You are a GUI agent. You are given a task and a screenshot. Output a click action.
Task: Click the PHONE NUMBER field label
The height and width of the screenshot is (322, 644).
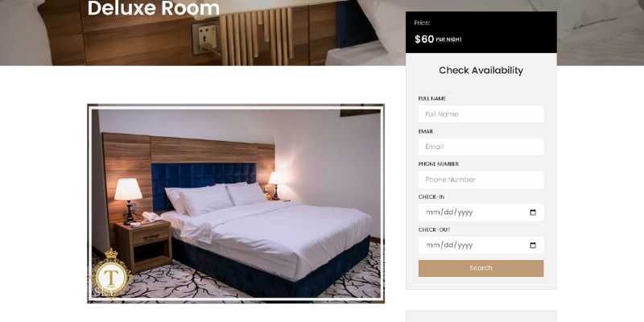[x=439, y=164]
